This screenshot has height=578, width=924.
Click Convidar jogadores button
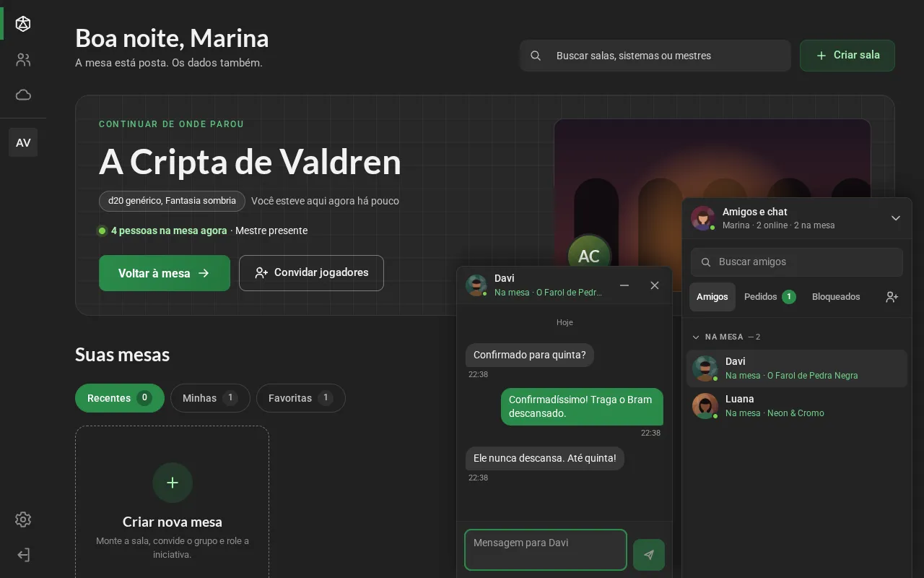point(311,273)
